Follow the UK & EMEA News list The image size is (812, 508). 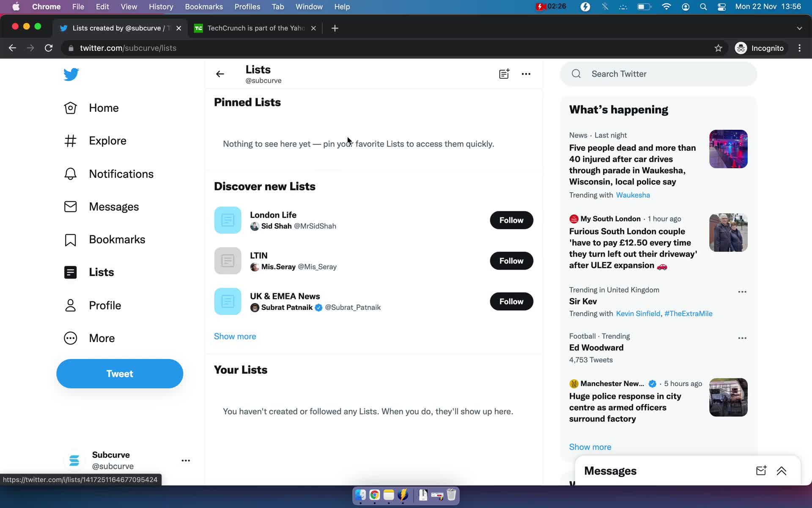tap(512, 301)
